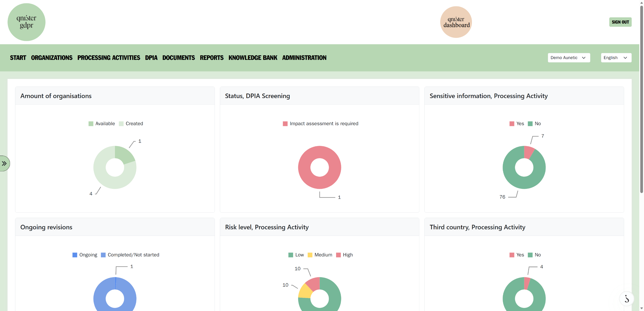644x311 pixels.
Task: Open the Administration menu item
Action: [x=304, y=58]
